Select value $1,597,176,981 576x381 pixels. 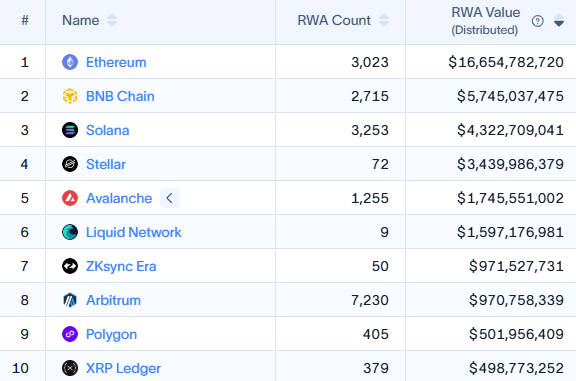point(510,232)
